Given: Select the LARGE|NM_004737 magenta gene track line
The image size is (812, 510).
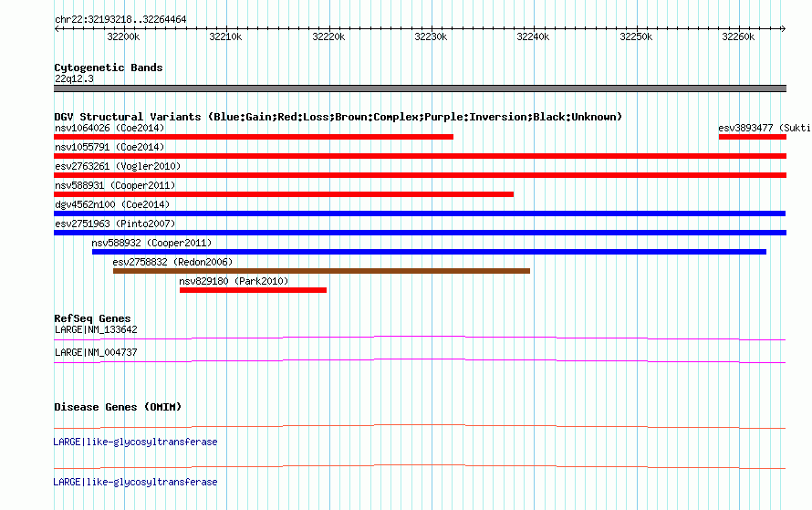Looking at the screenshot, I should pyautogui.click(x=420, y=361).
